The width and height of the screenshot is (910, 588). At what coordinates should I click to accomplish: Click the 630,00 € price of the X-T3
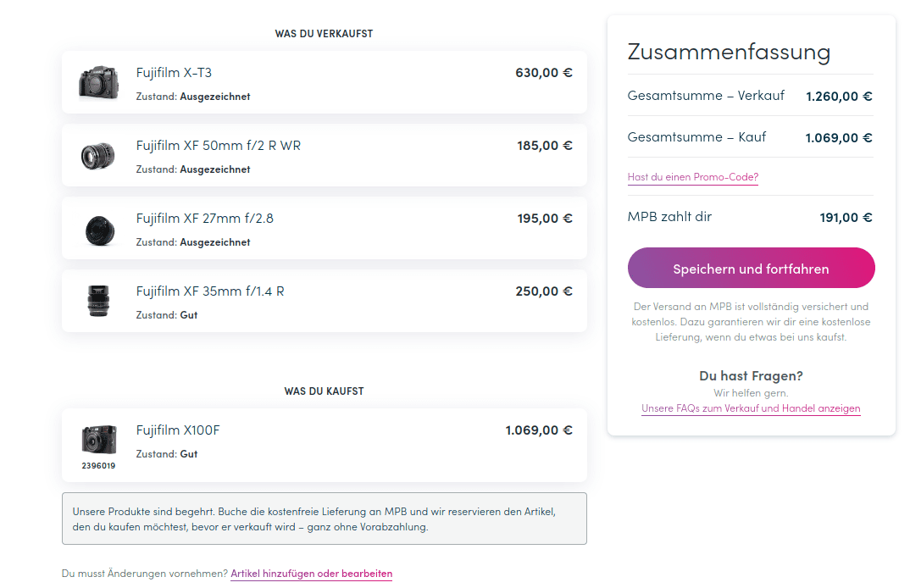click(x=544, y=73)
